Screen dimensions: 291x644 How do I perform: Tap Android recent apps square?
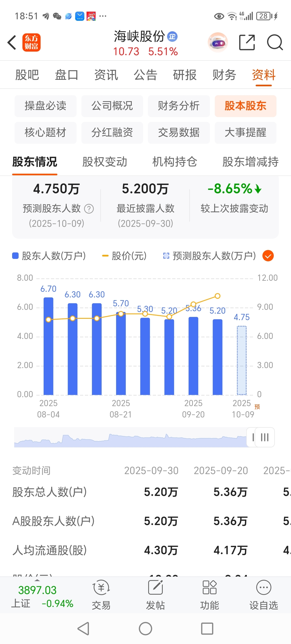[x=207, y=629]
